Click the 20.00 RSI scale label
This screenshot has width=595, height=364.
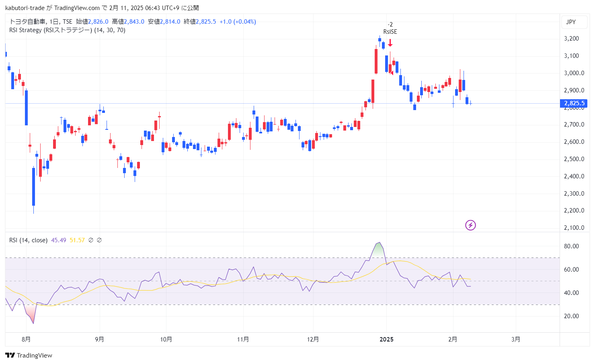point(571,316)
